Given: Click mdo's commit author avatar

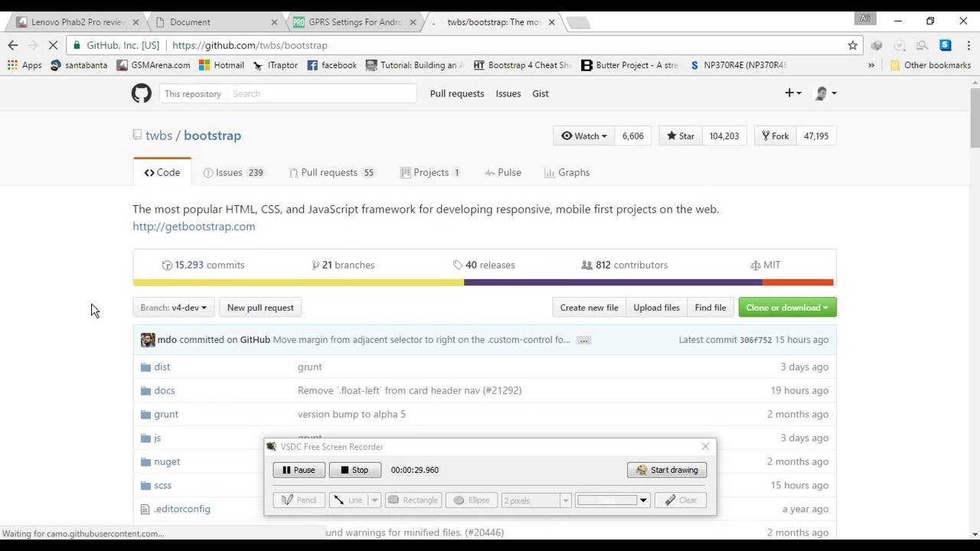Looking at the screenshot, I should (x=148, y=340).
